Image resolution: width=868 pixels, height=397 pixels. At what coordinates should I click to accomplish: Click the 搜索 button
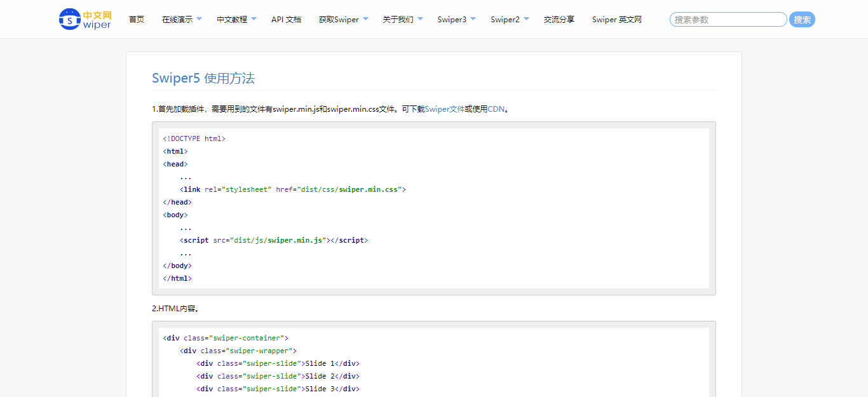pyautogui.click(x=802, y=20)
